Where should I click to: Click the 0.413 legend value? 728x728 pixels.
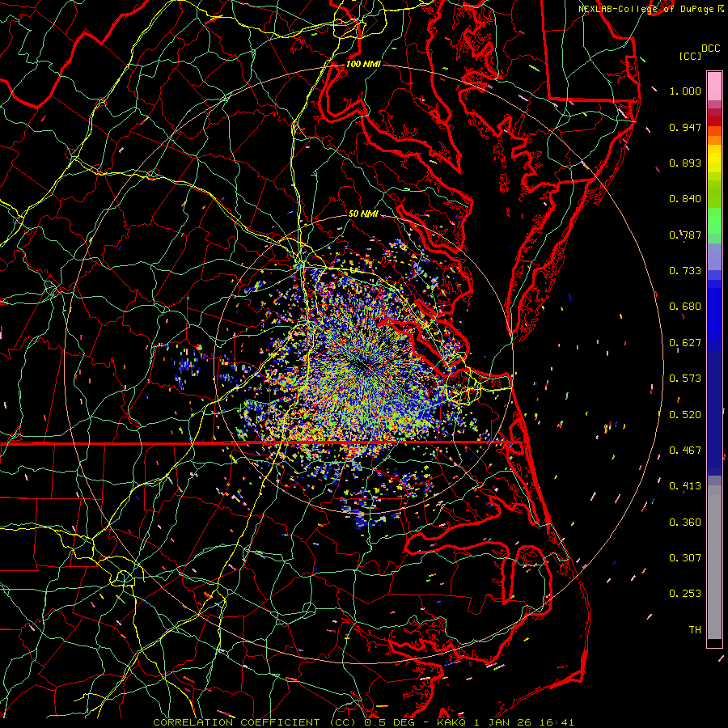click(685, 486)
